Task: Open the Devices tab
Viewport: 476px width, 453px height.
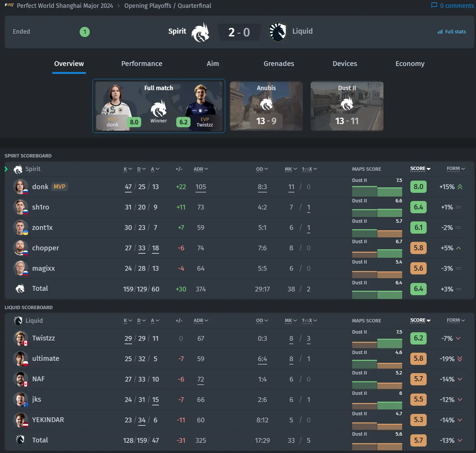Action: click(345, 64)
